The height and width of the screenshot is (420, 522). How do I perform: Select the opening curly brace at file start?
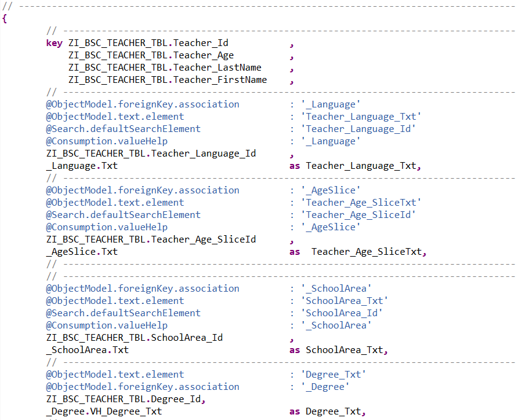tap(3, 18)
